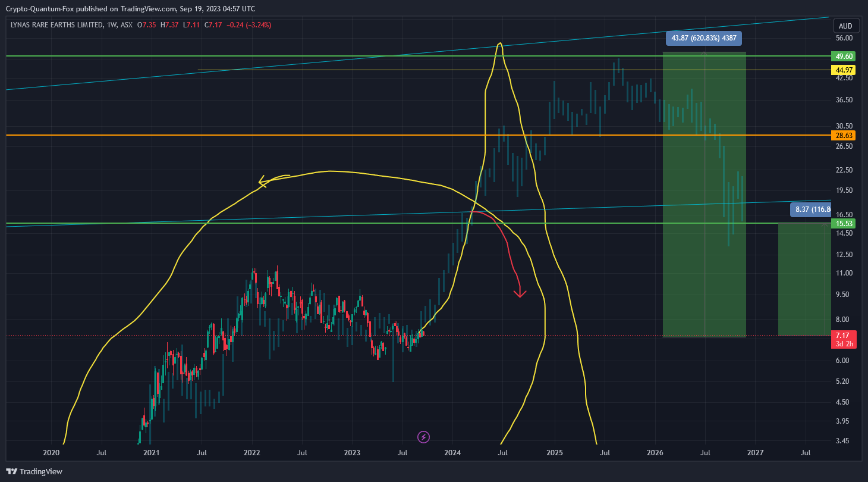Click the ASX exchange label
This screenshot has width=868, height=482.
[126, 25]
